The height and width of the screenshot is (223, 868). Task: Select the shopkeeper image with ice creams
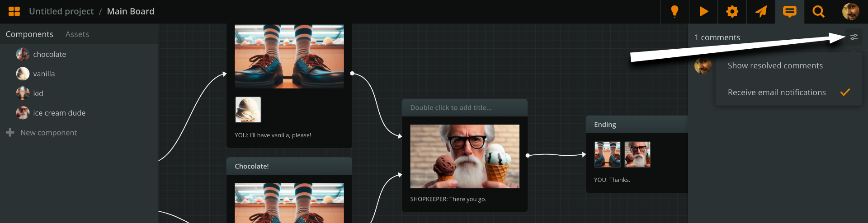point(465,157)
